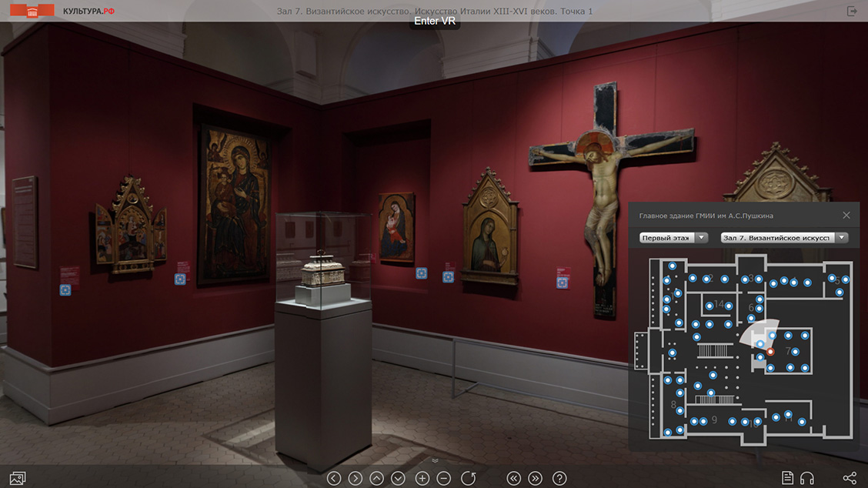This screenshot has height=488, width=868.
Task: Open help via the question mark icon
Action: pos(559,478)
